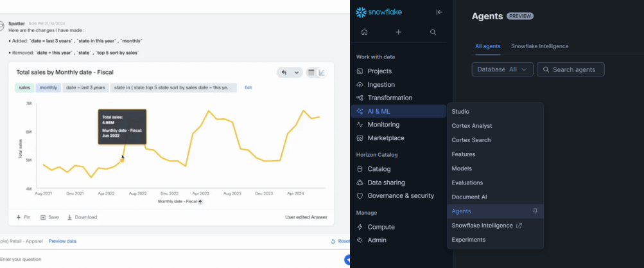Image resolution: width=644 pixels, height=268 pixels.
Task: Collapse the Snowflake sidebar panel
Action: click(x=439, y=12)
